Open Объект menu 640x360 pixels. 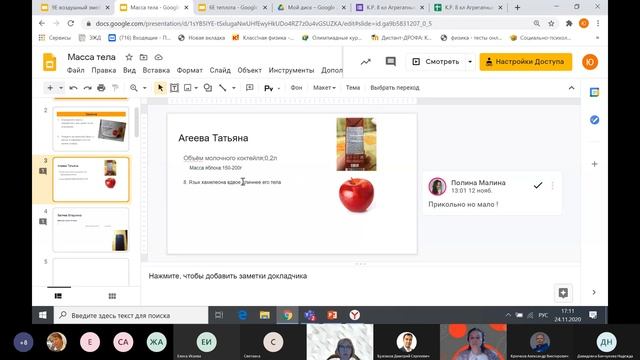pos(249,70)
